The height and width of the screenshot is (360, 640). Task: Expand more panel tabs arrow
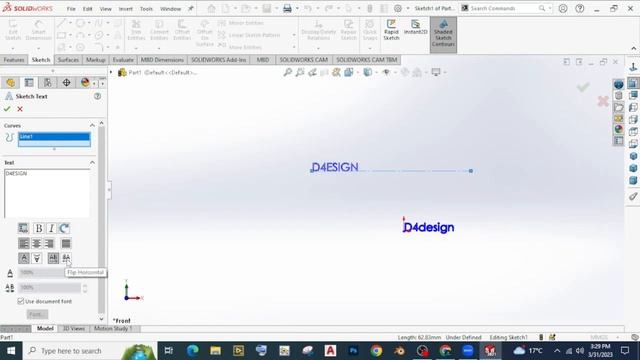tap(102, 83)
